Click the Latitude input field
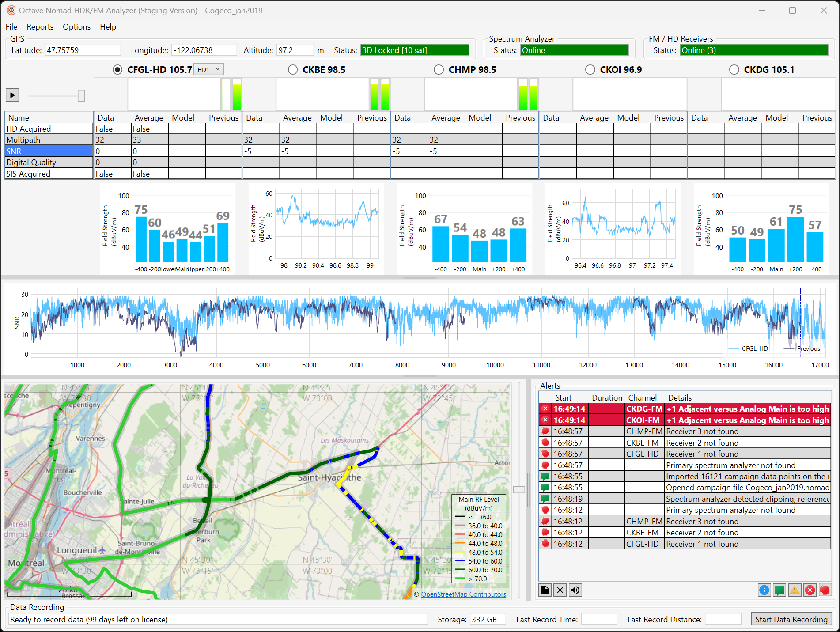 coord(83,50)
